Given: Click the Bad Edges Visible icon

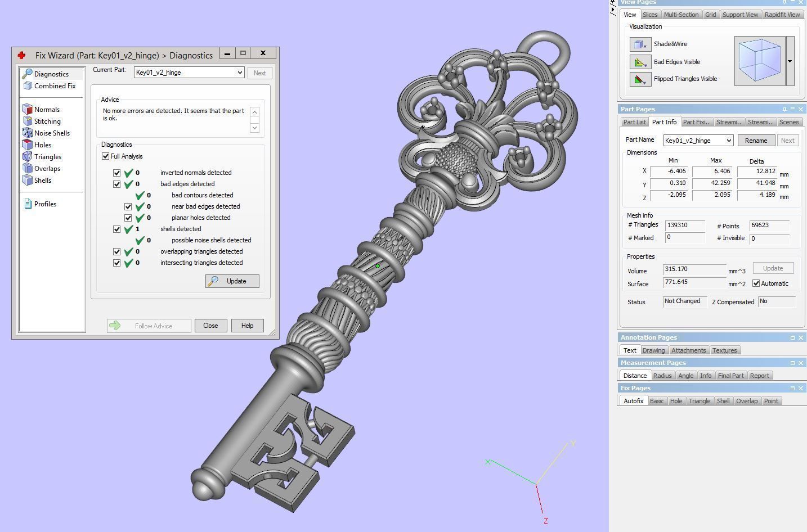Looking at the screenshot, I should tap(640, 62).
